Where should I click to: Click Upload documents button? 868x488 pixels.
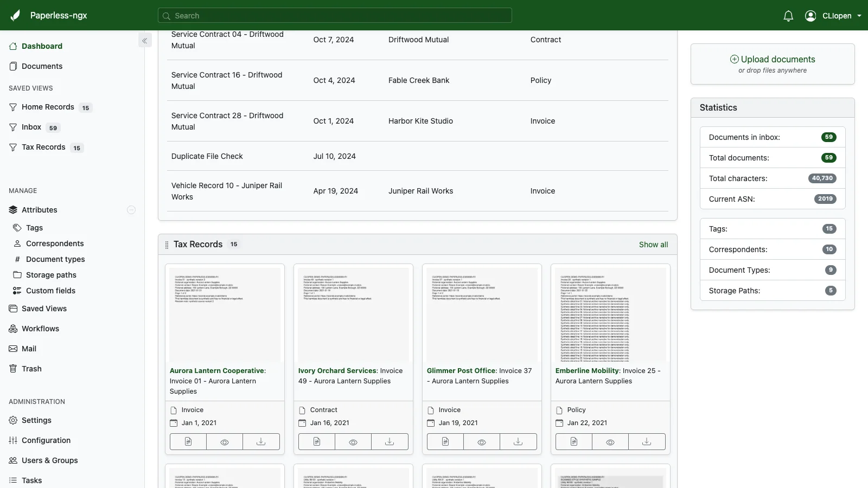coord(773,59)
